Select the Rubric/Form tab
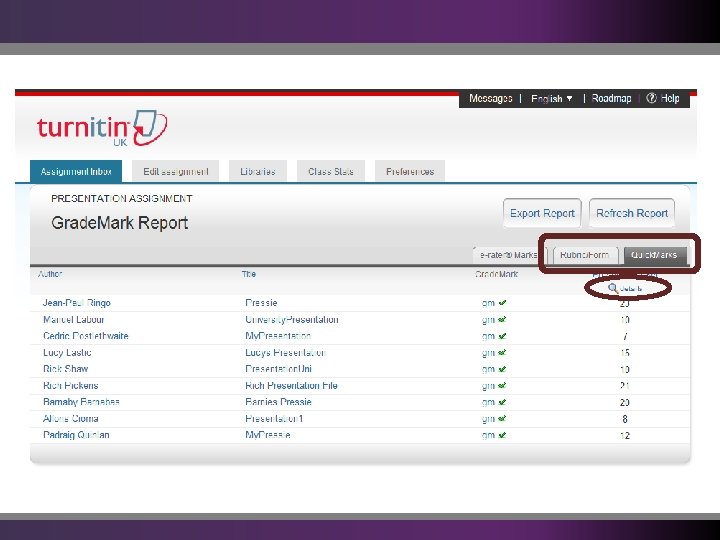 [585, 255]
